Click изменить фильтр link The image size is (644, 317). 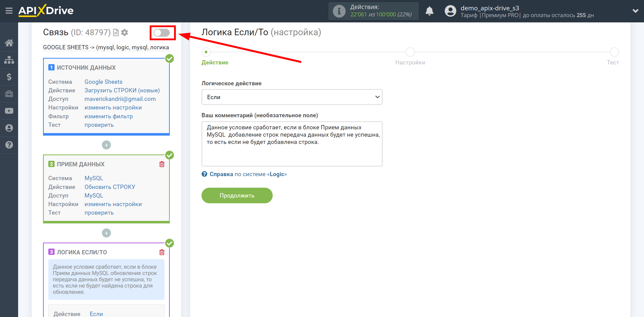109,116
